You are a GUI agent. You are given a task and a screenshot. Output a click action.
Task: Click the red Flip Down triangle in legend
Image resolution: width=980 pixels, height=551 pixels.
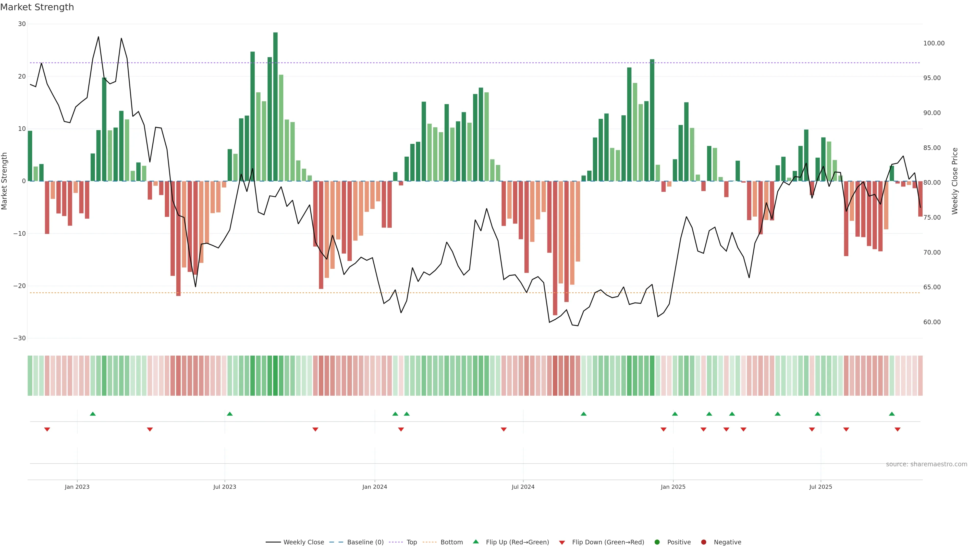click(562, 542)
